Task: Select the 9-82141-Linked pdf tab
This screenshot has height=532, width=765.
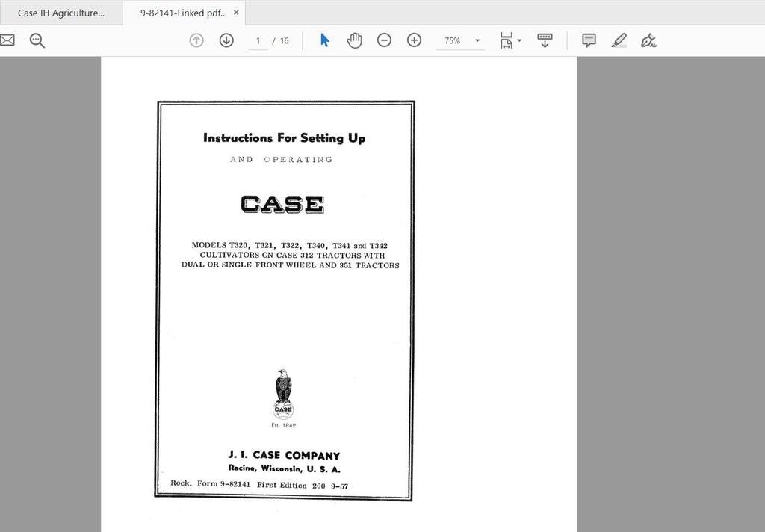Action: click(185, 13)
